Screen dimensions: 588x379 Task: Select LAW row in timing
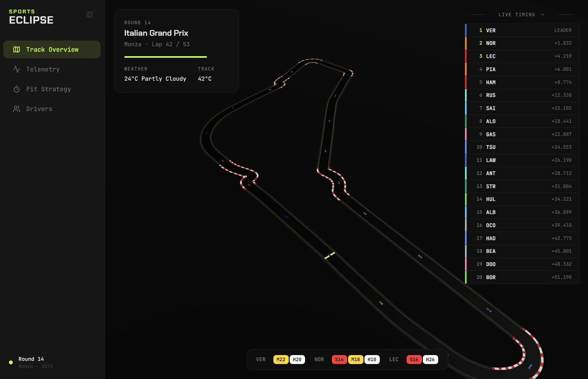coord(522,160)
